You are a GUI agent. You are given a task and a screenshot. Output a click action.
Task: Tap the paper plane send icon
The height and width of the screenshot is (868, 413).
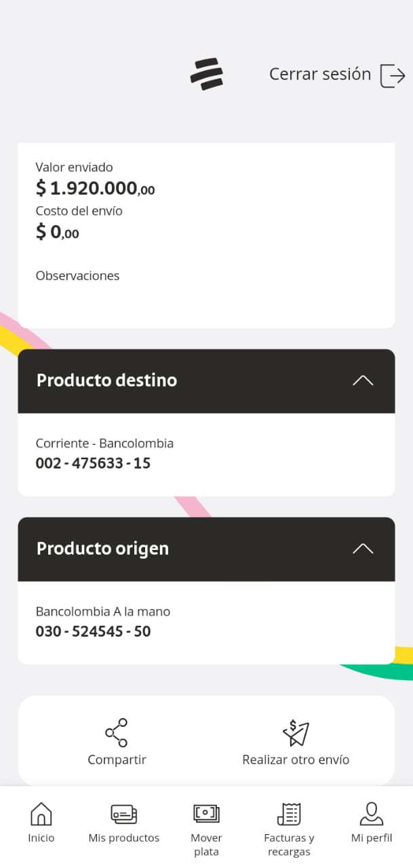[296, 732]
